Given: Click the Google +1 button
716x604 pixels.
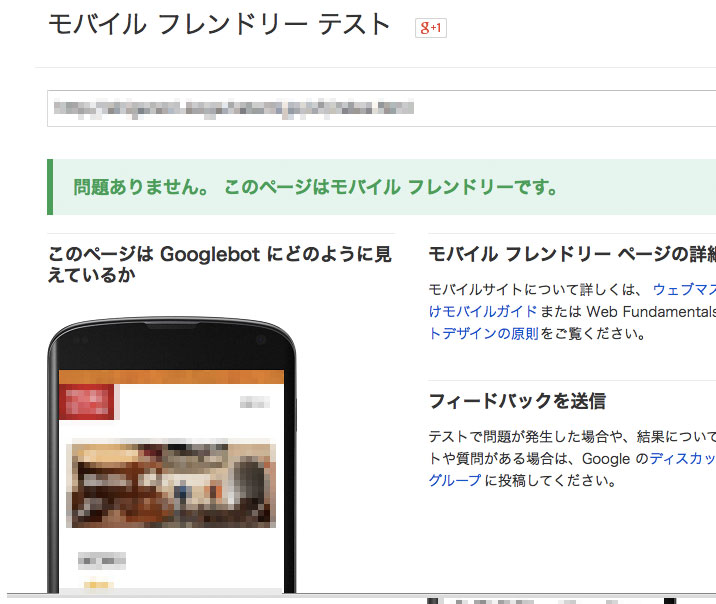Looking at the screenshot, I should 431,28.
